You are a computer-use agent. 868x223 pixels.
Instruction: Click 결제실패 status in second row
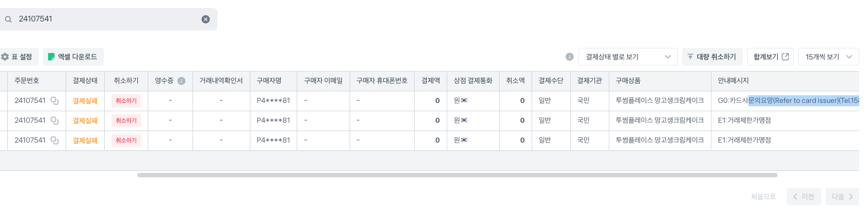85,121
